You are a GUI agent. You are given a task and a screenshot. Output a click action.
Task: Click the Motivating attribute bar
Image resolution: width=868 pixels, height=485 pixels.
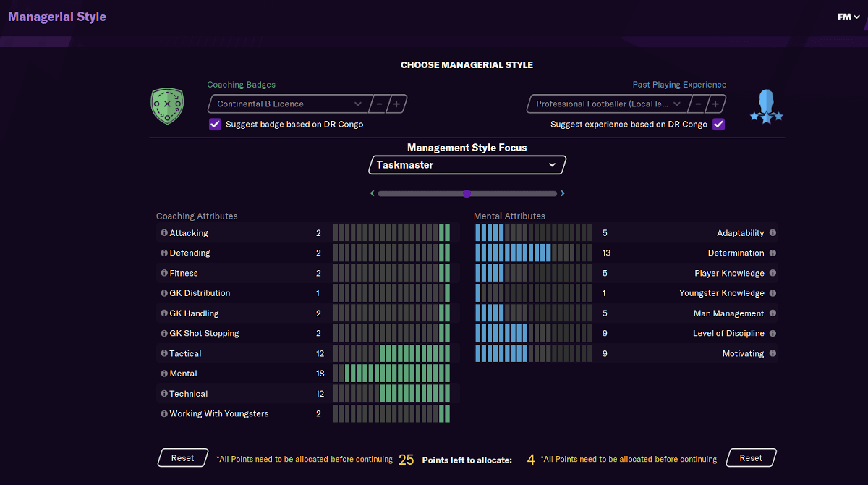pos(533,354)
